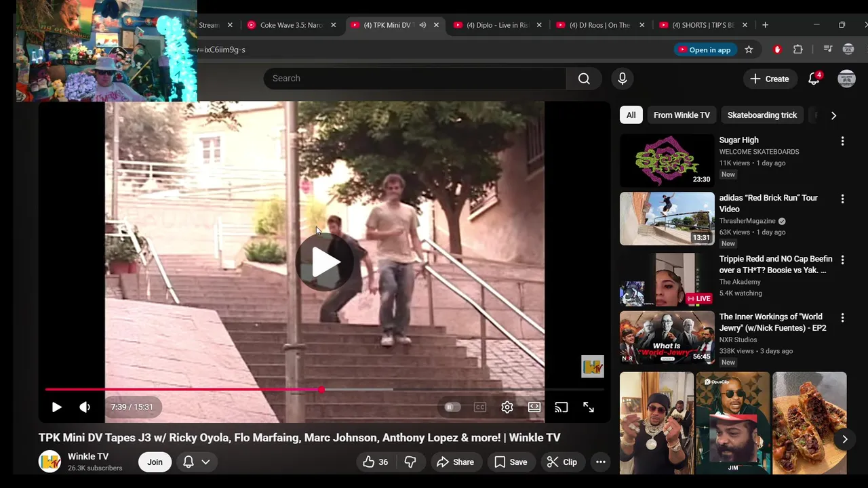Open options menu for Sugar High

pos(842,141)
